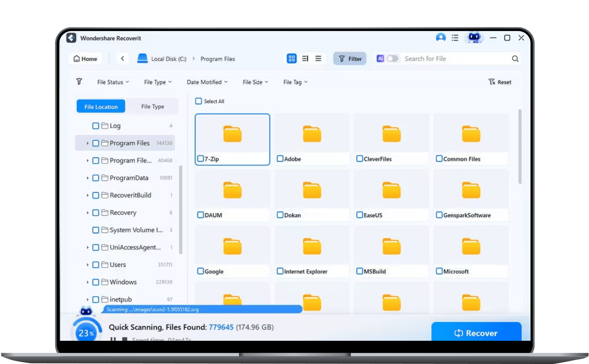Click the magnifier search icon

(x=515, y=59)
